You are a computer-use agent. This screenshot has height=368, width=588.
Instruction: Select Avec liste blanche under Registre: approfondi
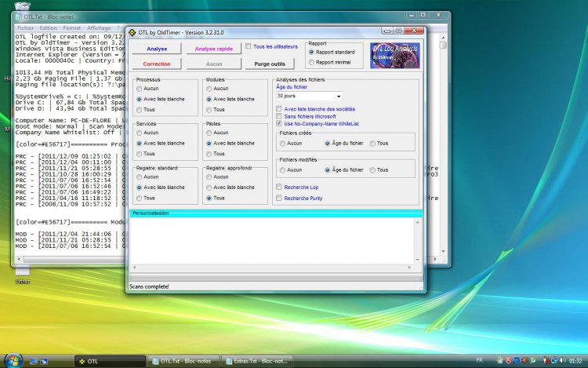[209, 188]
